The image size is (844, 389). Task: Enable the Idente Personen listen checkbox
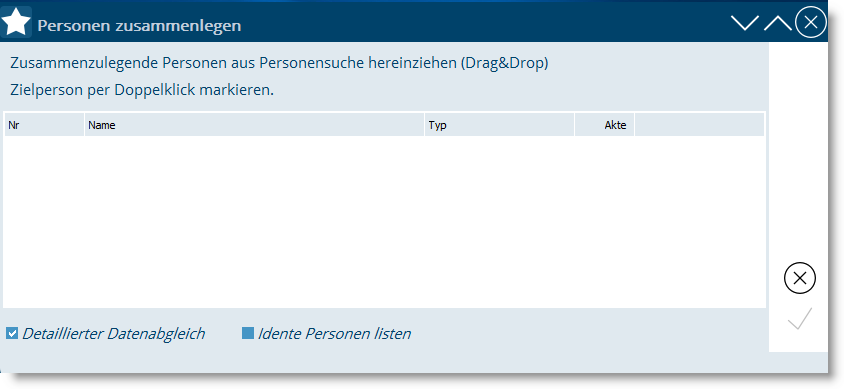click(x=248, y=334)
